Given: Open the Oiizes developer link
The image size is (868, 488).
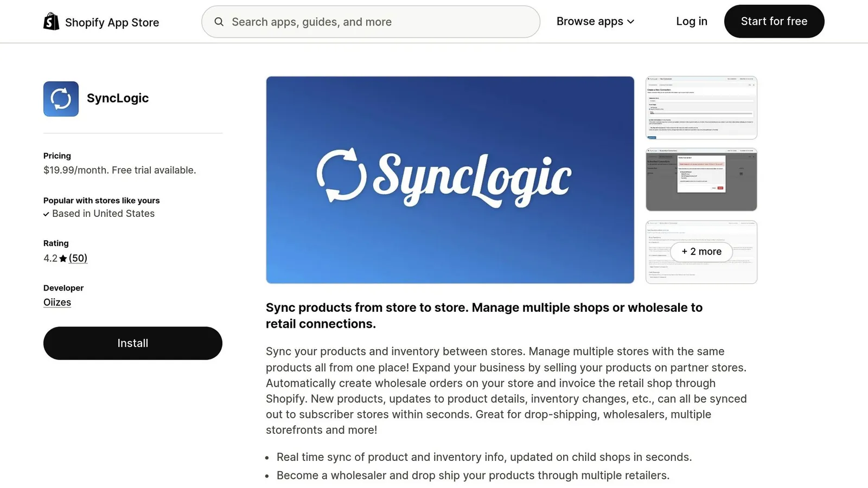Looking at the screenshot, I should coord(57,302).
